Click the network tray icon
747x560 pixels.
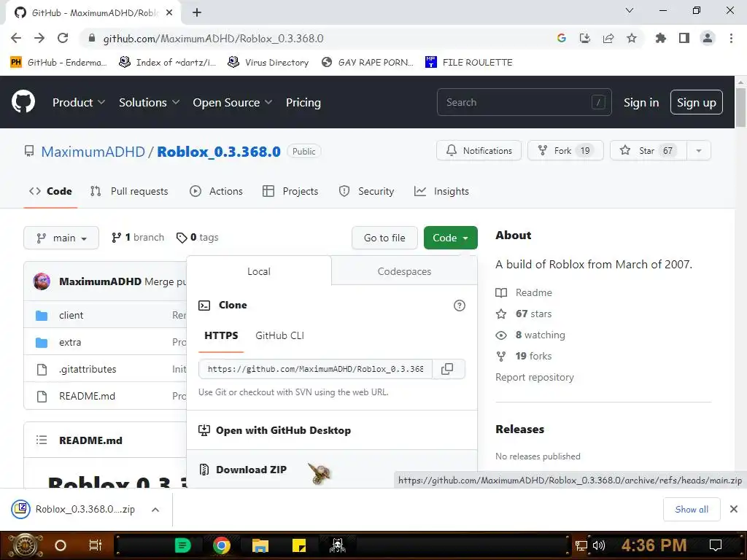(x=581, y=545)
